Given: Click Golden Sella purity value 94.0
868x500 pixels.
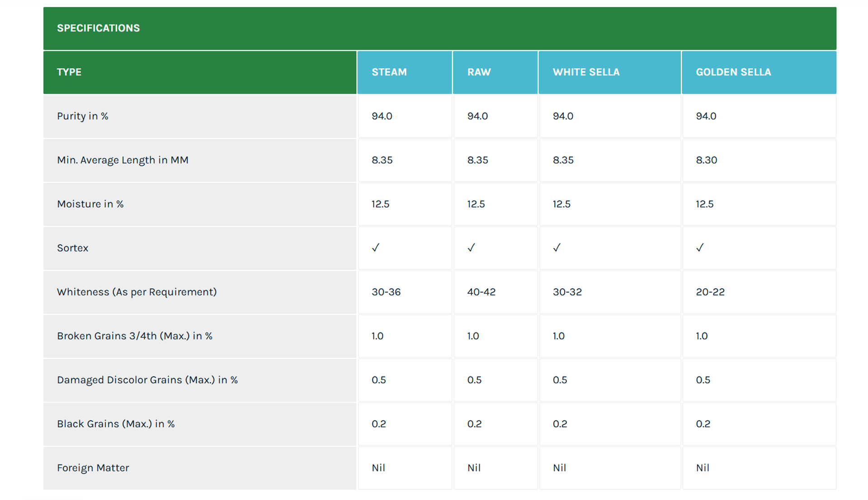Looking at the screenshot, I should [x=706, y=116].
